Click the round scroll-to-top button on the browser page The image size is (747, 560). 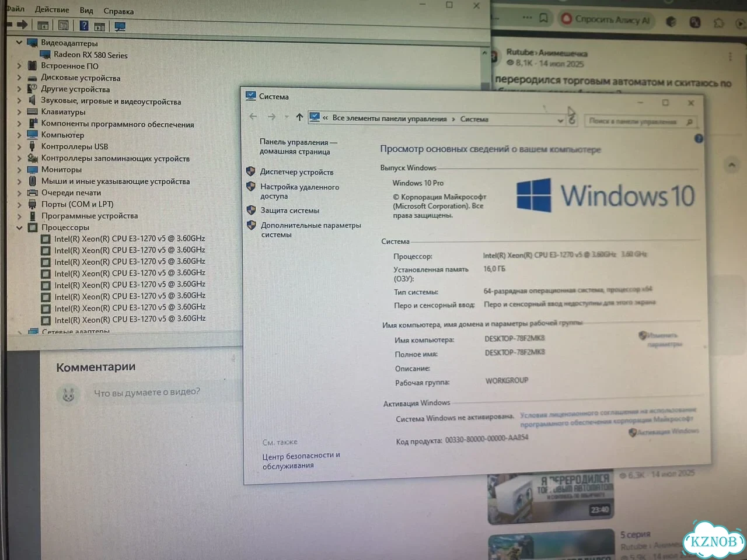click(x=731, y=165)
